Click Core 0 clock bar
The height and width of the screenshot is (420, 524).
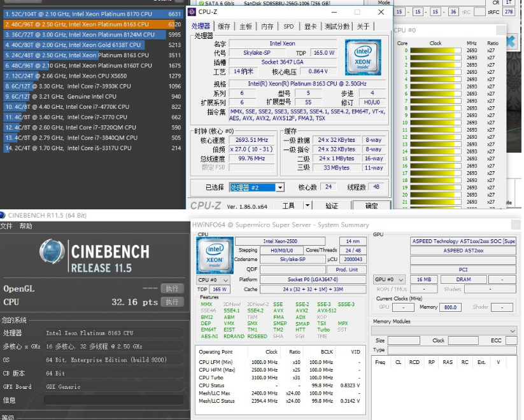pyautogui.click(x=435, y=50)
